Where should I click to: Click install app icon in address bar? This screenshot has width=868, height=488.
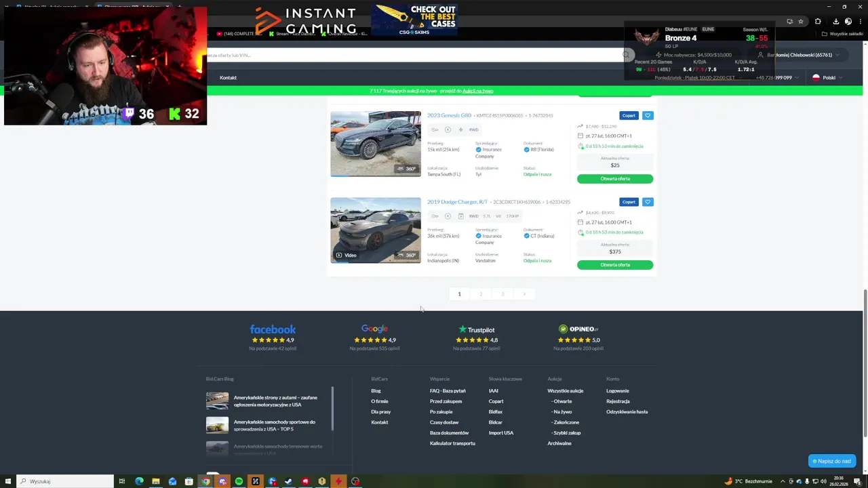pyautogui.click(x=789, y=21)
